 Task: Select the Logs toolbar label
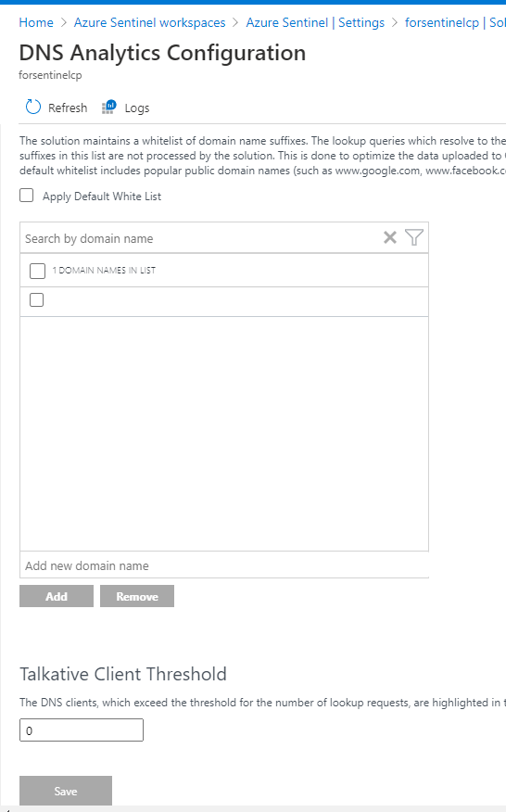(137, 108)
